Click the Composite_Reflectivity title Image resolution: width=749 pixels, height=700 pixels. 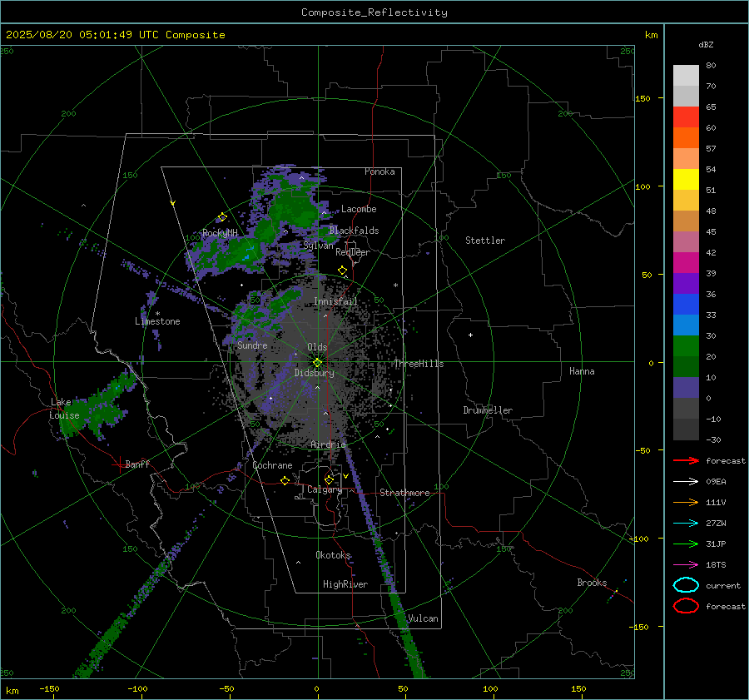(374, 12)
